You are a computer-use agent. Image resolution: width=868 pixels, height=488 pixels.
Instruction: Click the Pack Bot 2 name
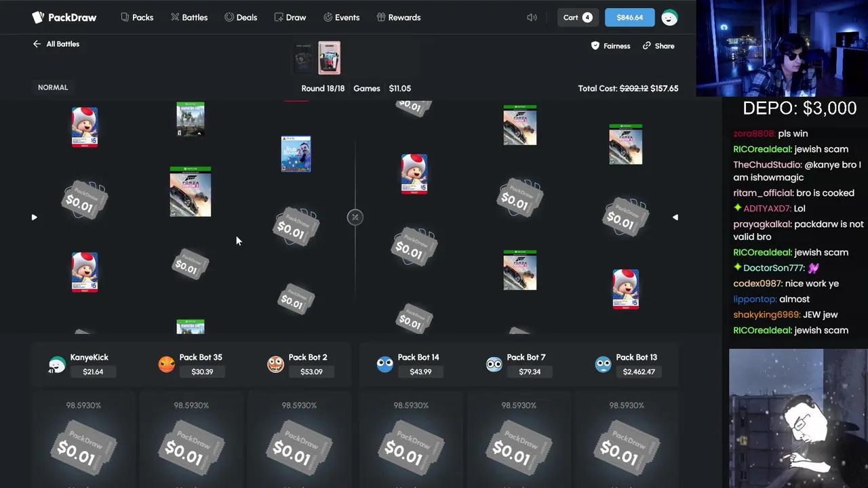(308, 357)
